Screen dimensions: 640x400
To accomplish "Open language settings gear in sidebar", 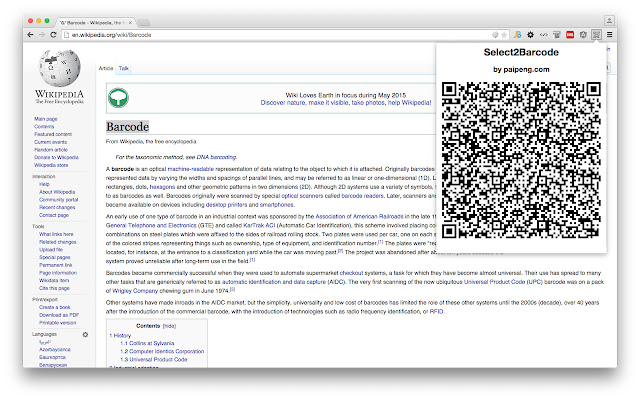I will [x=85, y=335].
